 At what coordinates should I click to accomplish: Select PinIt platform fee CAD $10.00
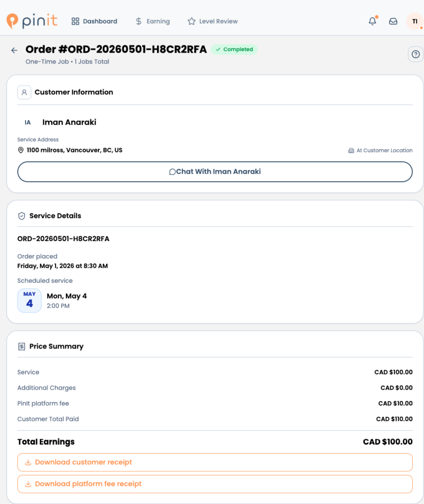[x=395, y=404]
